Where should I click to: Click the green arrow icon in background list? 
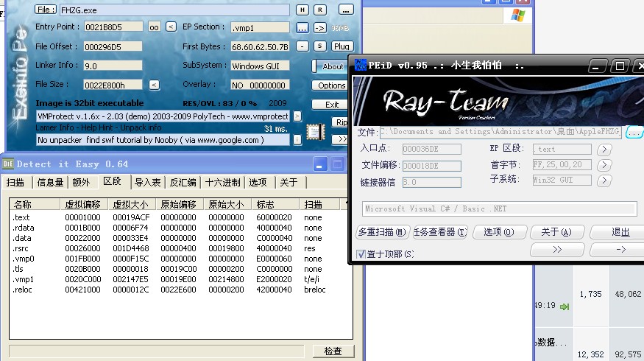click(x=565, y=306)
